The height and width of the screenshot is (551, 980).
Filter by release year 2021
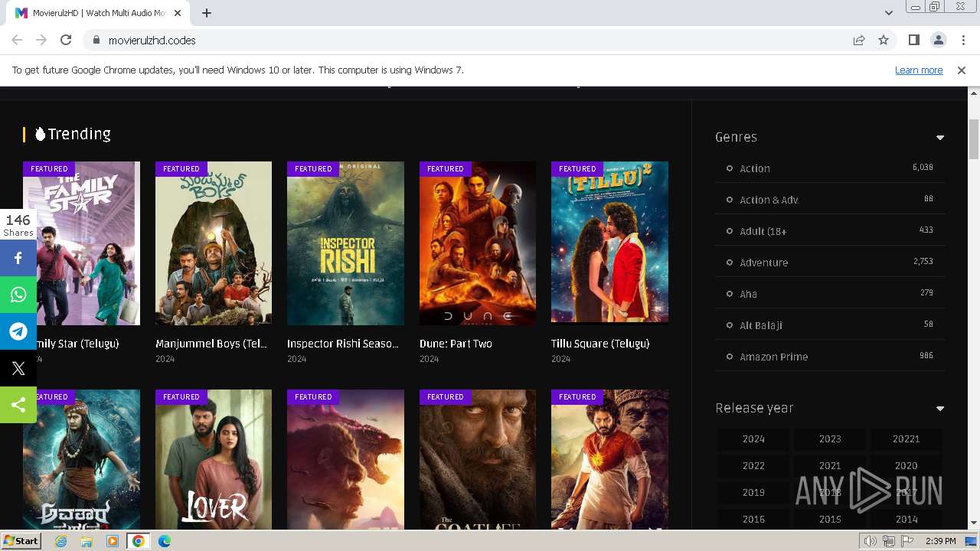tap(830, 466)
